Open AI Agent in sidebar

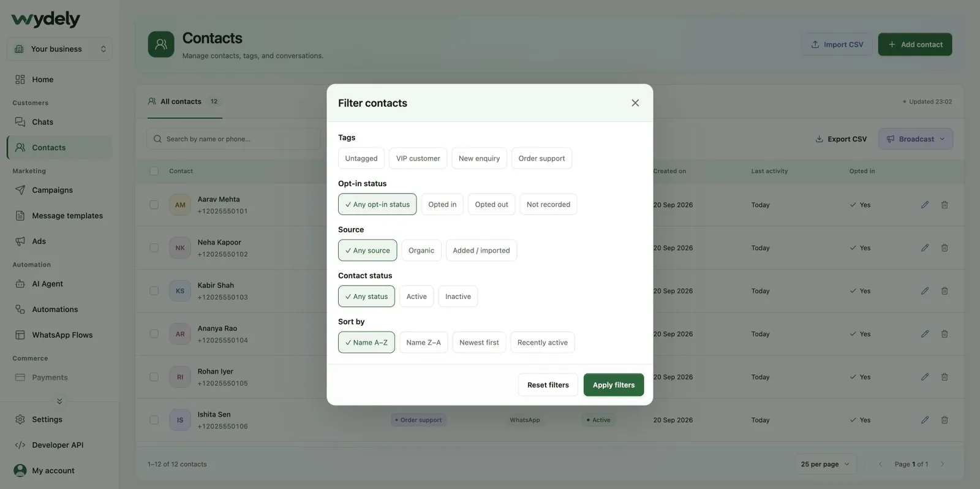coord(59,284)
